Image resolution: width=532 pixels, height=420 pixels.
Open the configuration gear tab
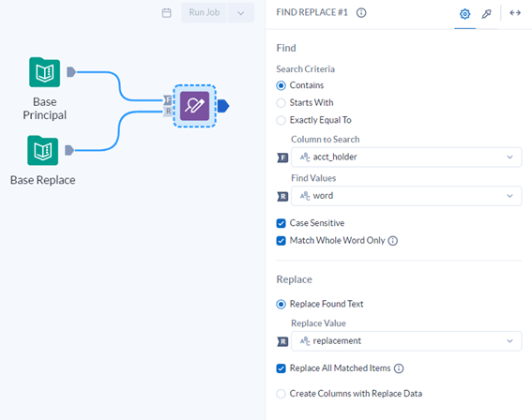pos(464,14)
